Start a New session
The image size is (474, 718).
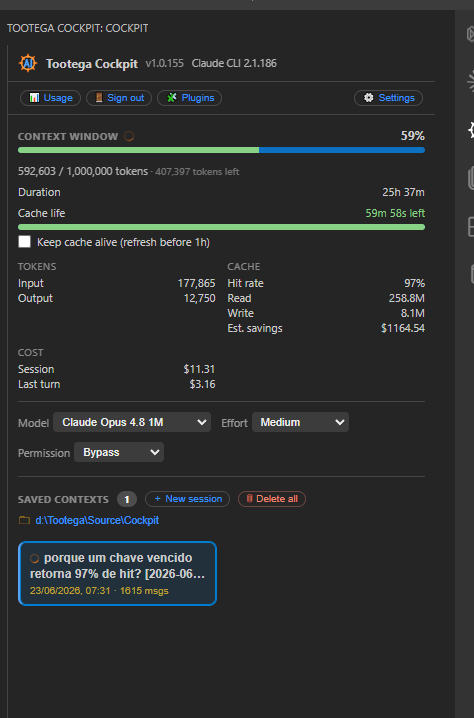click(x=187, y=499)
